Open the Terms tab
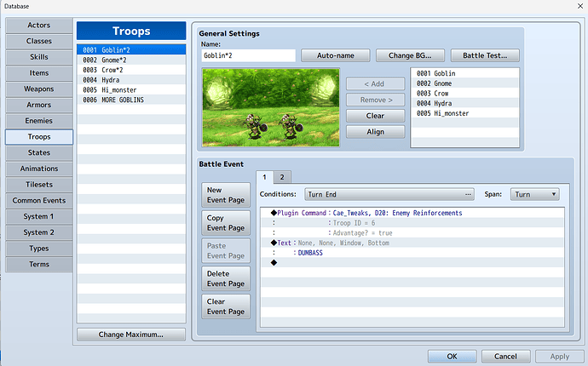The height and width of the screenshot is (366, 588). [x=39, y=264]
